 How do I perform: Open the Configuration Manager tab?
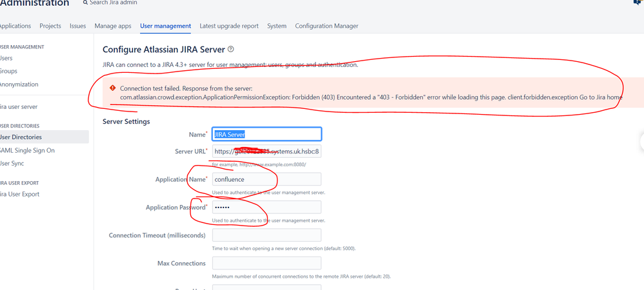coord(327,26)
